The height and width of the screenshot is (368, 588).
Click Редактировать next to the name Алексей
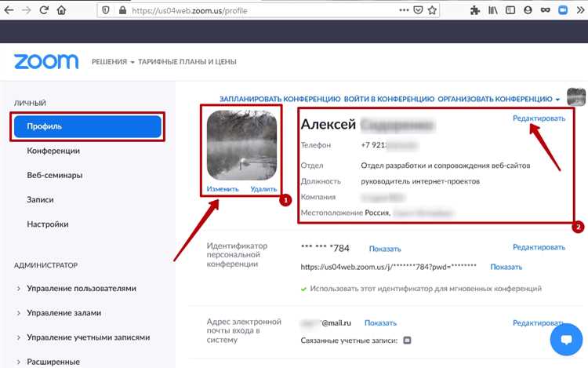tap(539, 118)
